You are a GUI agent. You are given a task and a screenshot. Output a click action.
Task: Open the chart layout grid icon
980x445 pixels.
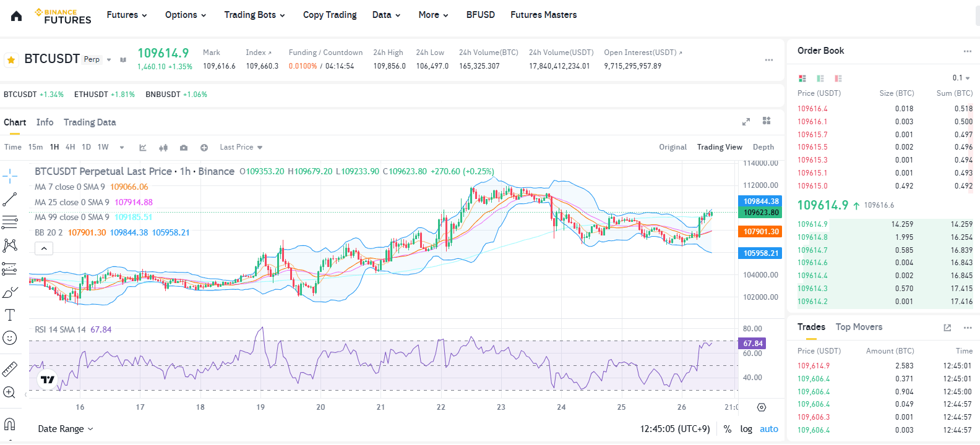tap(767, 121)
